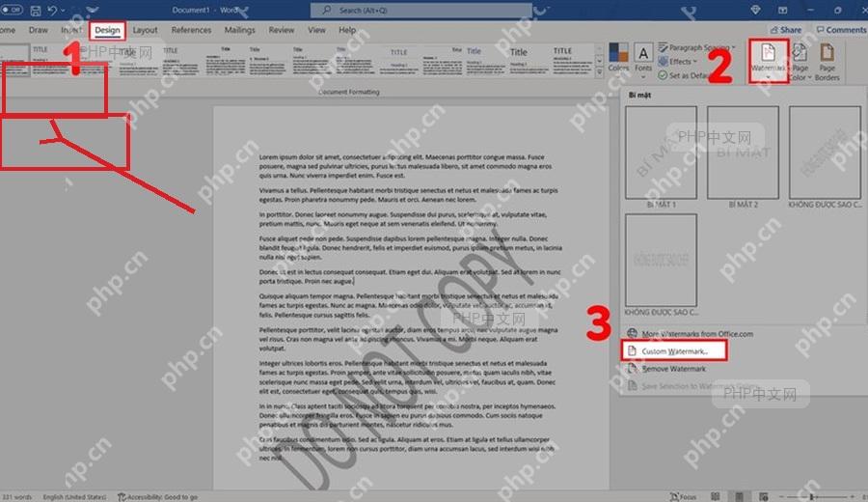Open the Watermark dropdown button

[769, 61]
